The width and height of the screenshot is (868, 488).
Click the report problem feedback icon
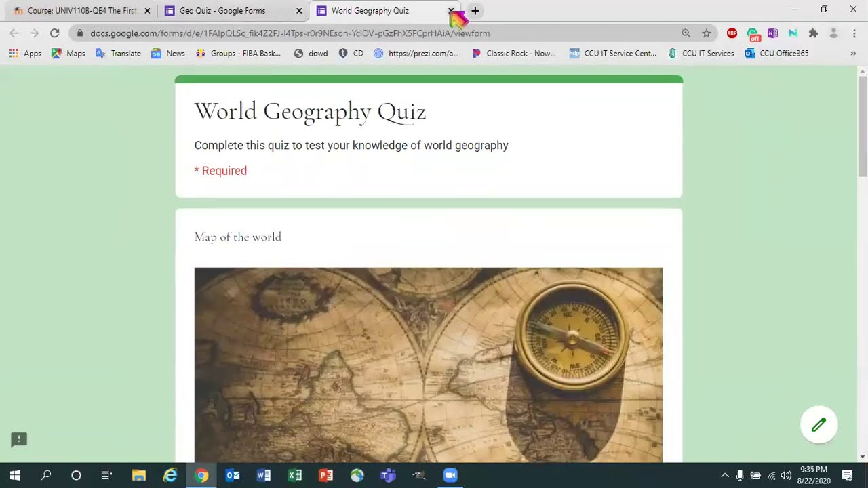pos(19,440)
